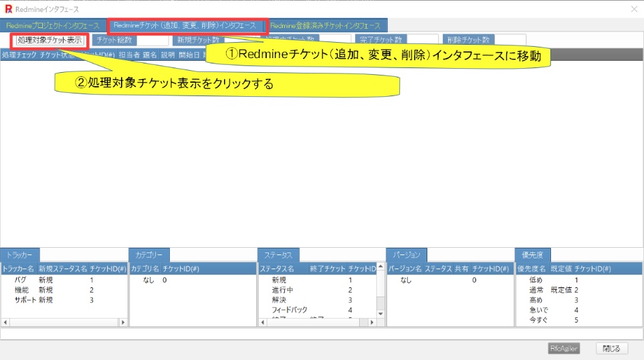Select the 通常 priority row

(579, 290)
